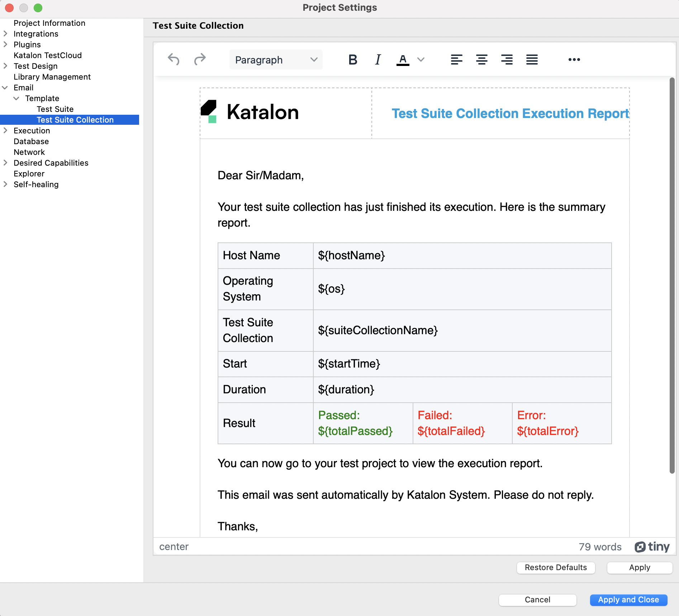Click the Host Name label cell
679x616 pixels.
tap(266, 255)
